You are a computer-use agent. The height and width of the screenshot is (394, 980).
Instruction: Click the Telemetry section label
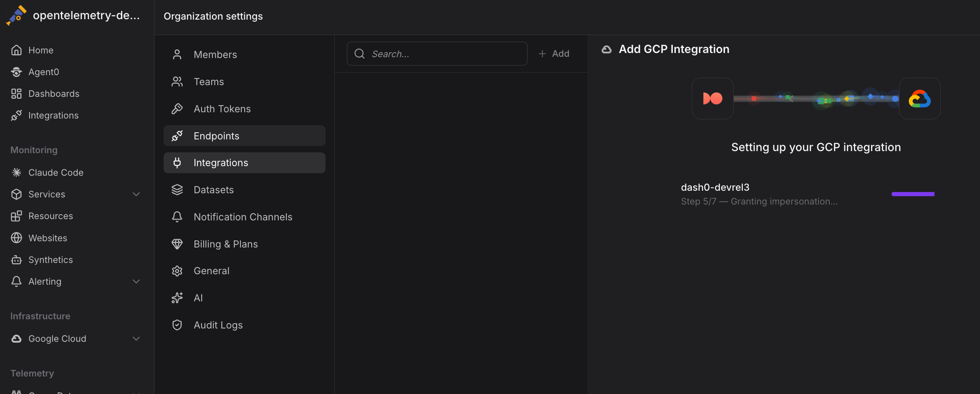[x=32, y=373]
